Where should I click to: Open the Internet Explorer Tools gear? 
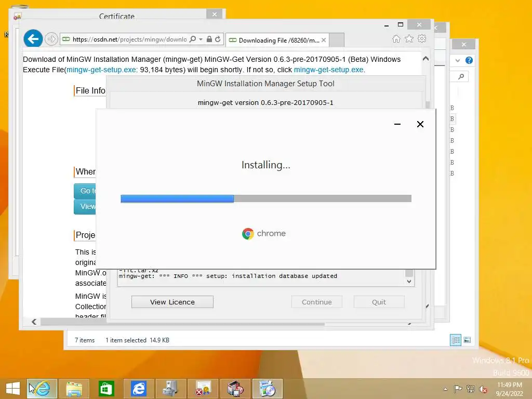[x=422, y=38]
